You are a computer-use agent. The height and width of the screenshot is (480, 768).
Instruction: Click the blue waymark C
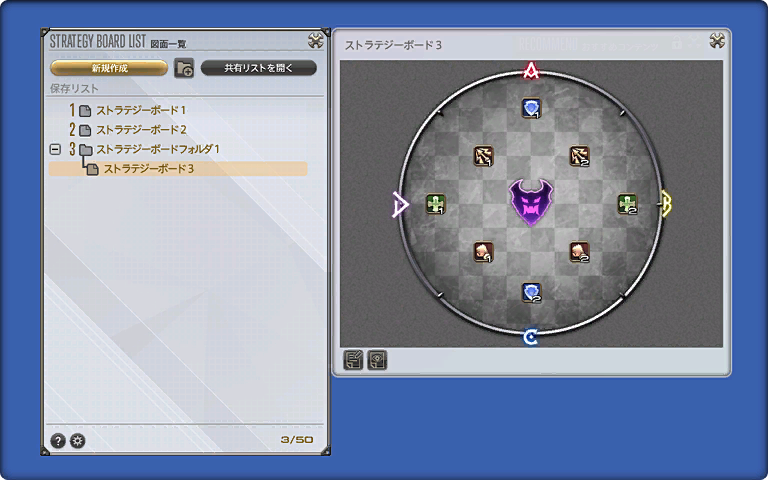pos(531,336)
